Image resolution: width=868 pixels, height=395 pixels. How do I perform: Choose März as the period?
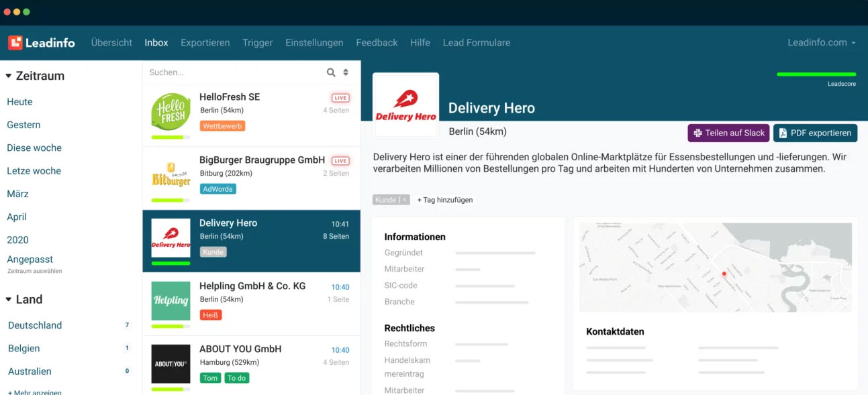tap(17, 194)
